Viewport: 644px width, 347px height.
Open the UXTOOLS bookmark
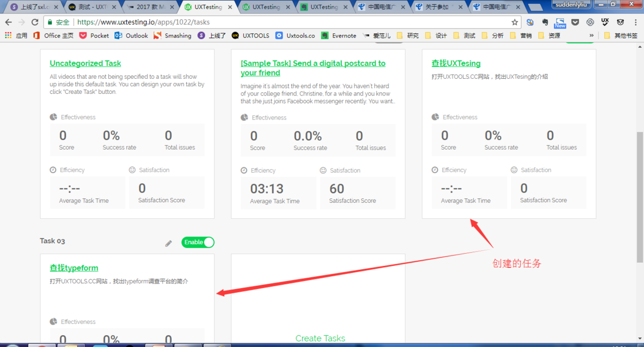(251, 35)
